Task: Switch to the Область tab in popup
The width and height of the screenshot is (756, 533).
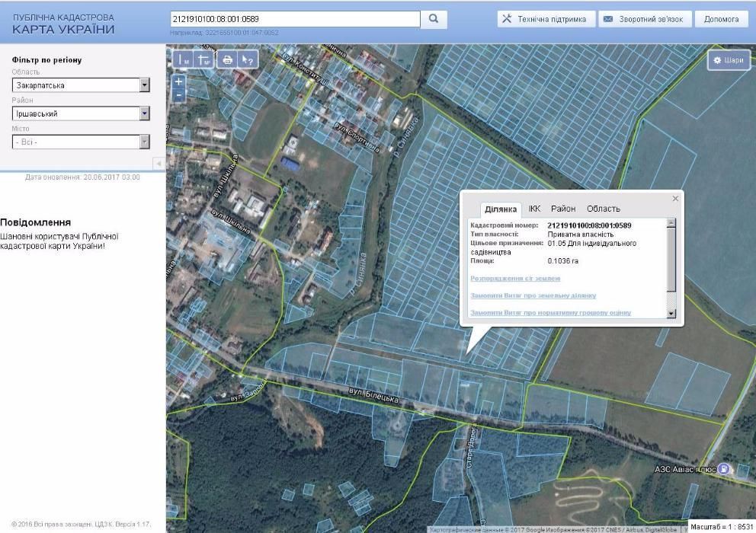Action: (x=603, y=209)
